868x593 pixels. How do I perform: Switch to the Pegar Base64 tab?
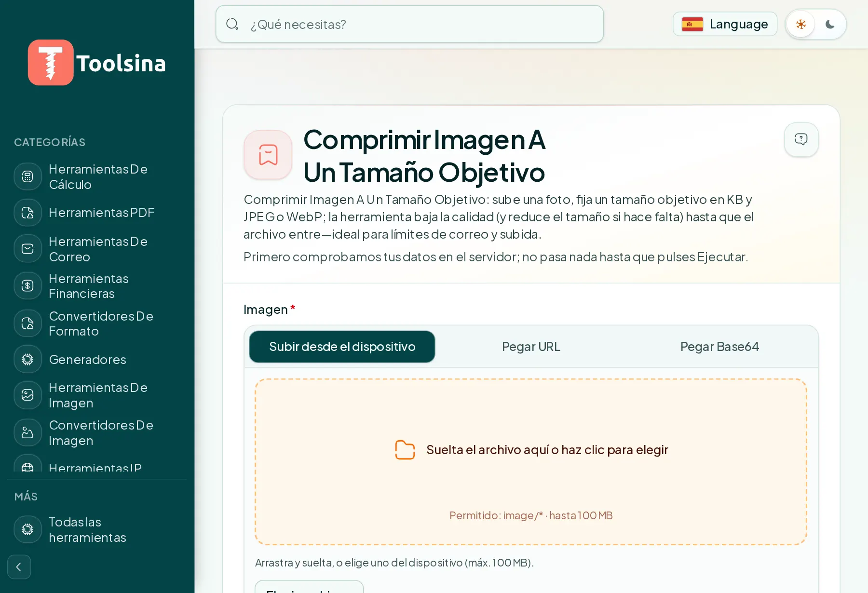719,347
